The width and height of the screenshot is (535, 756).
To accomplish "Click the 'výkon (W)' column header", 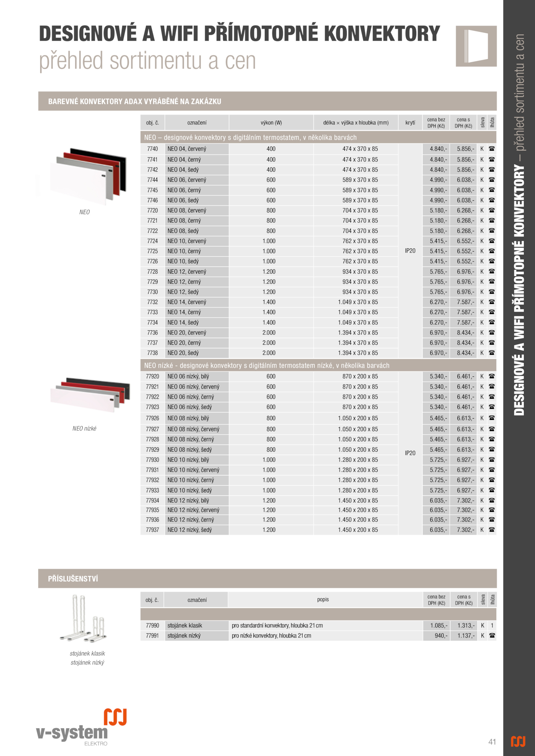I will pyautogui.click(x=271, y=123).
